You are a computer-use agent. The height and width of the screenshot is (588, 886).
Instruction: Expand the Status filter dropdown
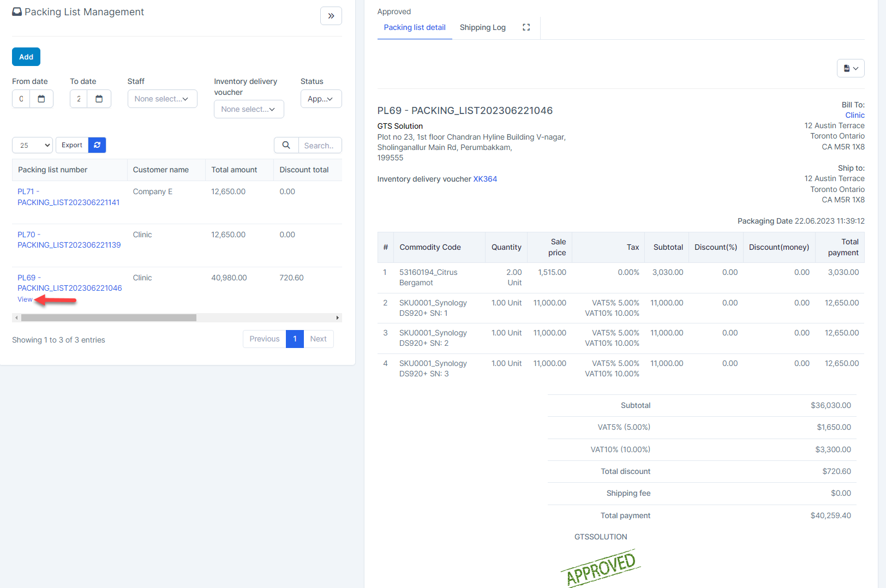click(x=321, y=99)
